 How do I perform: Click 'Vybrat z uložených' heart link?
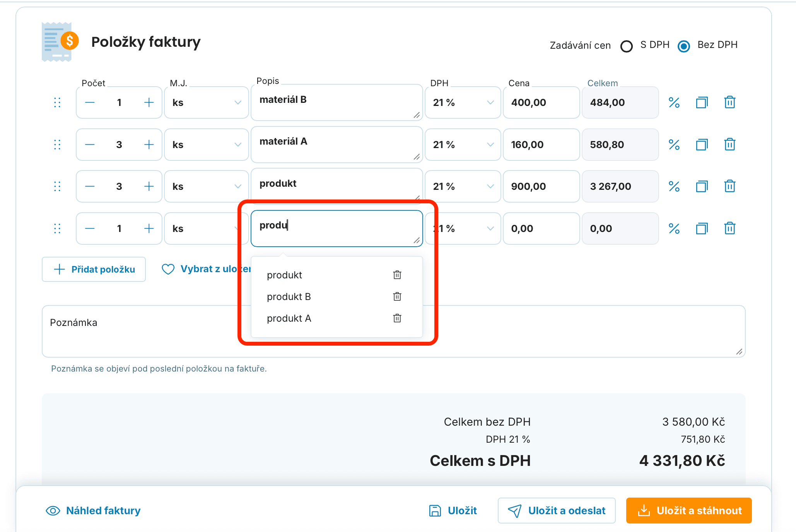[206, 269]
